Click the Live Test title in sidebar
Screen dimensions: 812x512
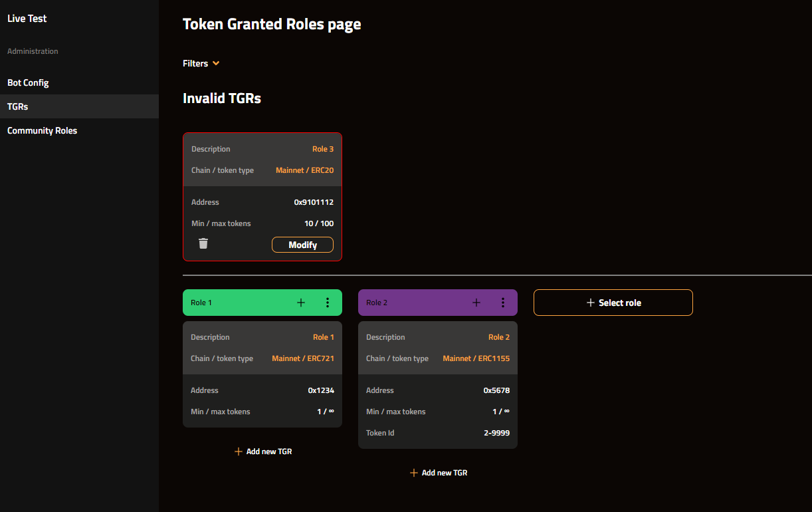pyautogui.click(x=27, y=19)
